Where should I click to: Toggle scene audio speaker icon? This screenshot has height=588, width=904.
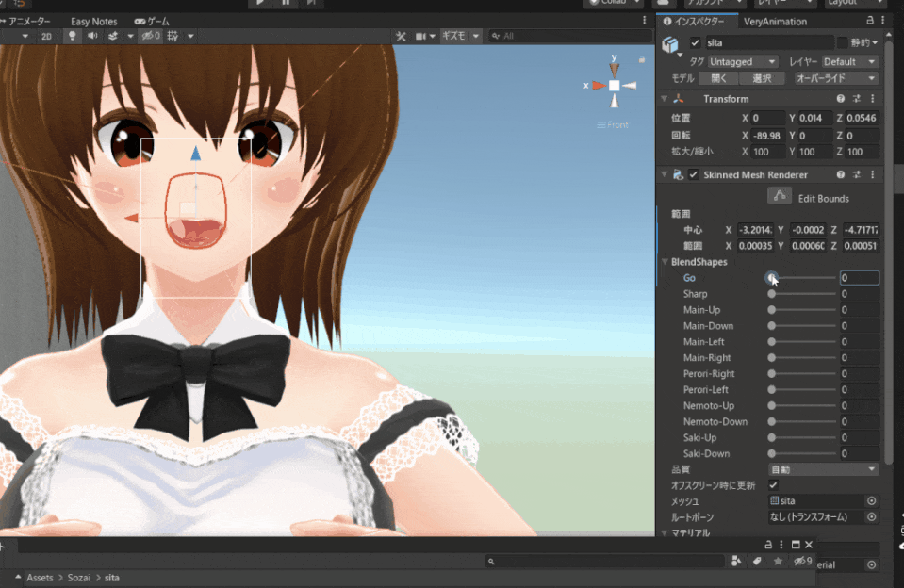click(92, 36)
